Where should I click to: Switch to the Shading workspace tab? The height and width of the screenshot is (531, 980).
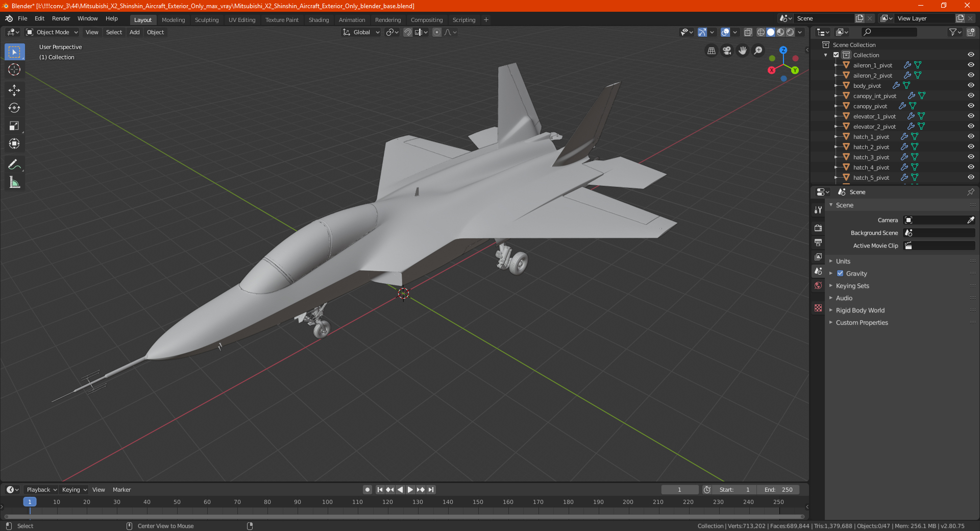[x=318, y=20]
